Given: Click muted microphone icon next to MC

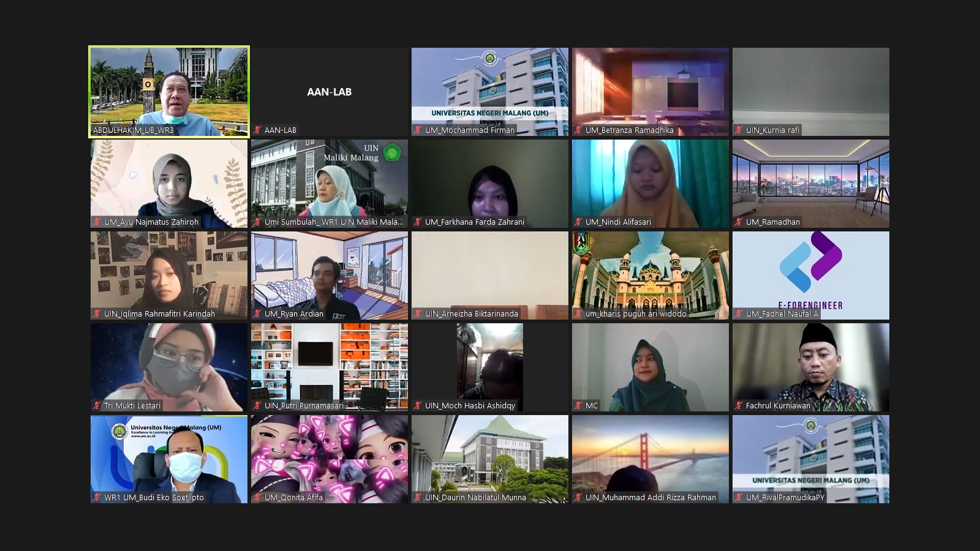Looking at the screenshot, I should pyautogui.click(x=579, y=406).
